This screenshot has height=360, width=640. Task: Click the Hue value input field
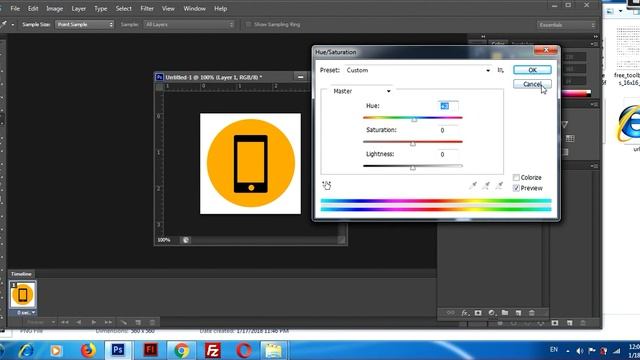point(448,106)
